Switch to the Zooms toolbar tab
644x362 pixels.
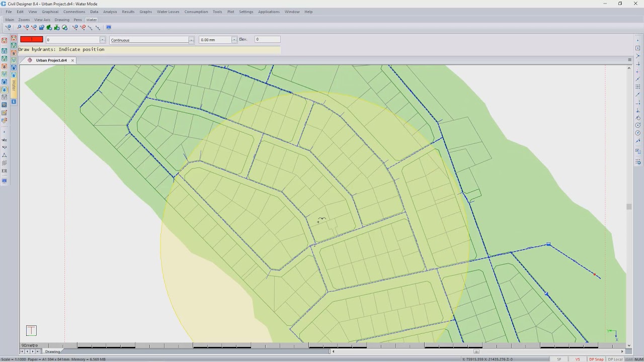pyautogui.click(x=24, y=20)
